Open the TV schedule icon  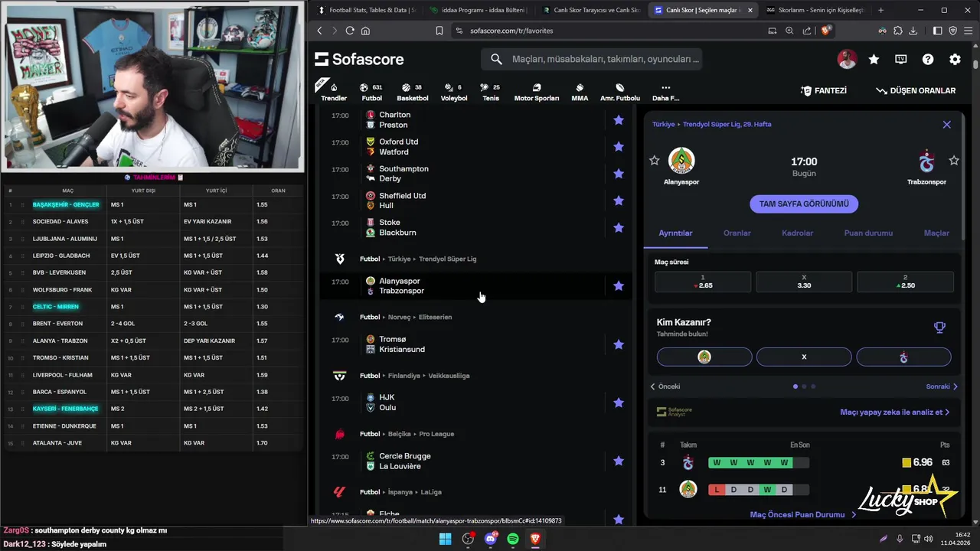[x=901, y=59]
